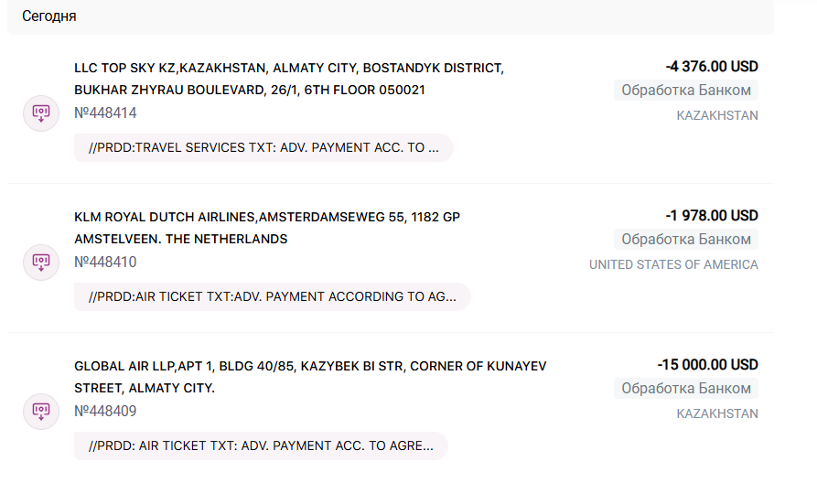The width and height of the screenshot is (817, 504).
Task: Click KAZAKHSTAN label under TOP SKY payment
Action: [716, 115]
